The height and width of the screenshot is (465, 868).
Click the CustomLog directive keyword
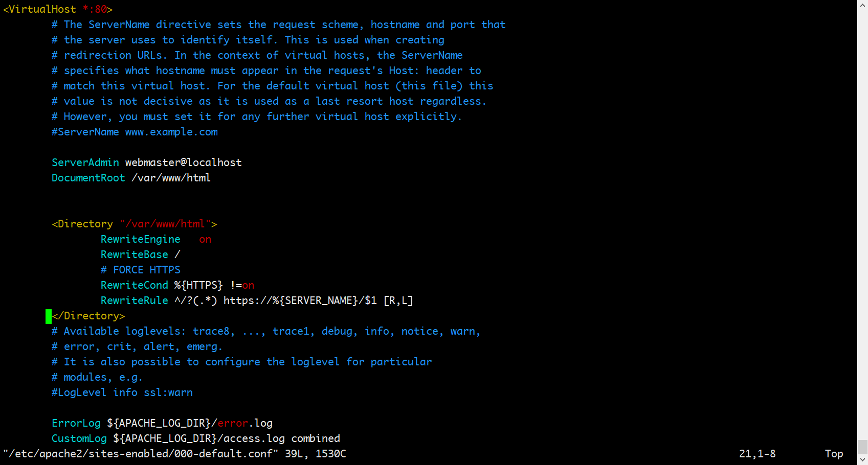click(79, 438)
